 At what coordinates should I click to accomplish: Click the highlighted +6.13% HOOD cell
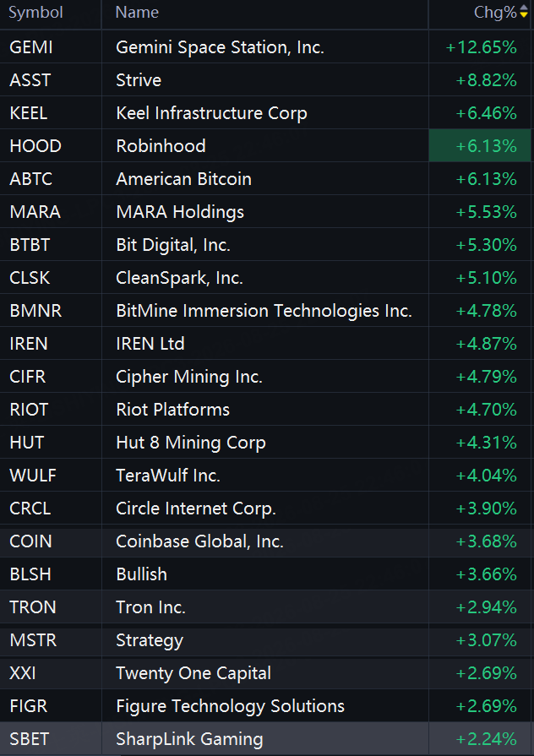tap(480, 145)
